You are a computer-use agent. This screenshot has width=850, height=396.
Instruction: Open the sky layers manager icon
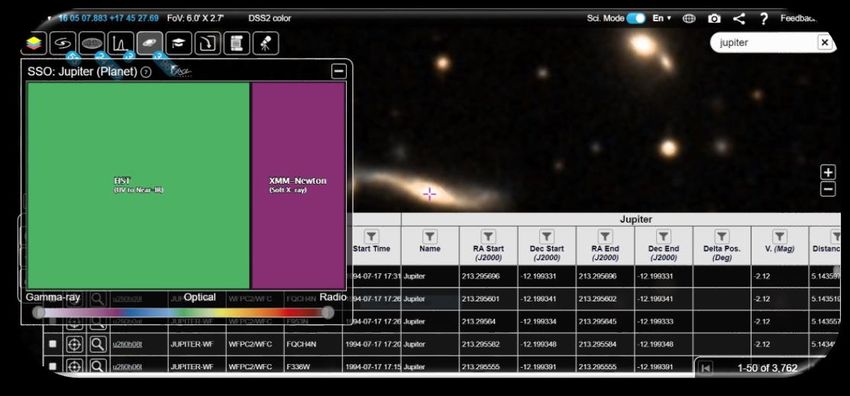pyautogui.click(x=34, y=43)
